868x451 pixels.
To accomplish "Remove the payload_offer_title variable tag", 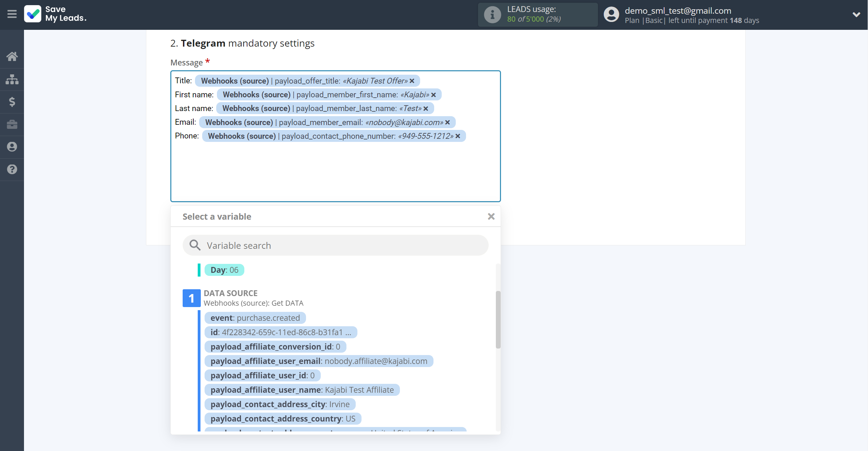I will (x=412, y=81).
